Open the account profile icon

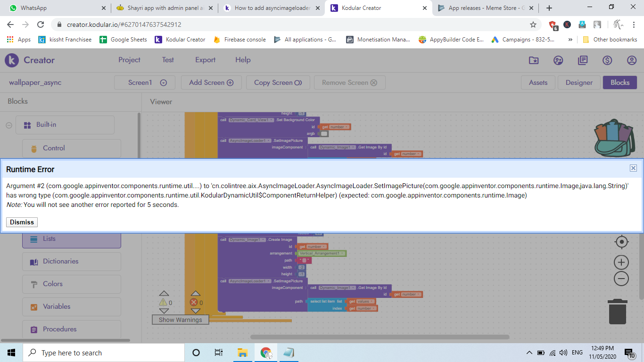click(x=632, y=60)
